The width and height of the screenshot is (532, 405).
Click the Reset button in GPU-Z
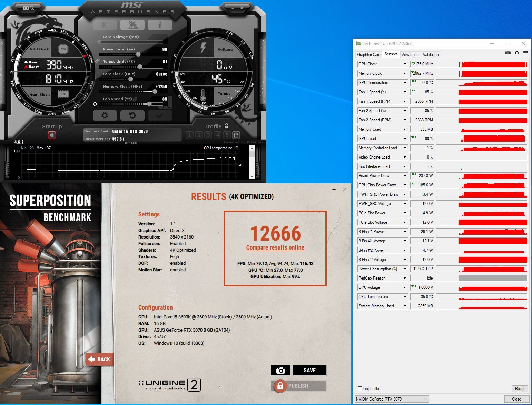point(520,389)
